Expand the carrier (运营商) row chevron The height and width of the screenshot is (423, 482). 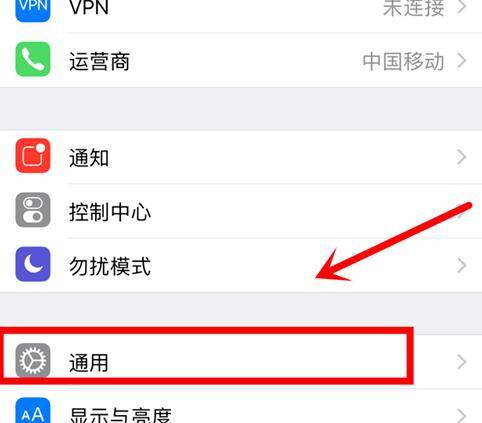pos(461,61)
